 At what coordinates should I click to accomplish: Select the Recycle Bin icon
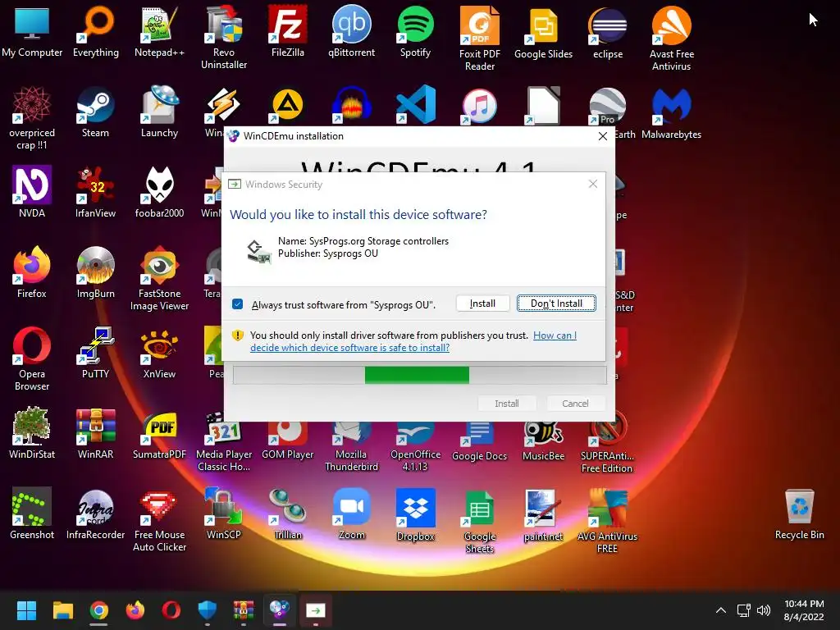[x=799, y=514]
